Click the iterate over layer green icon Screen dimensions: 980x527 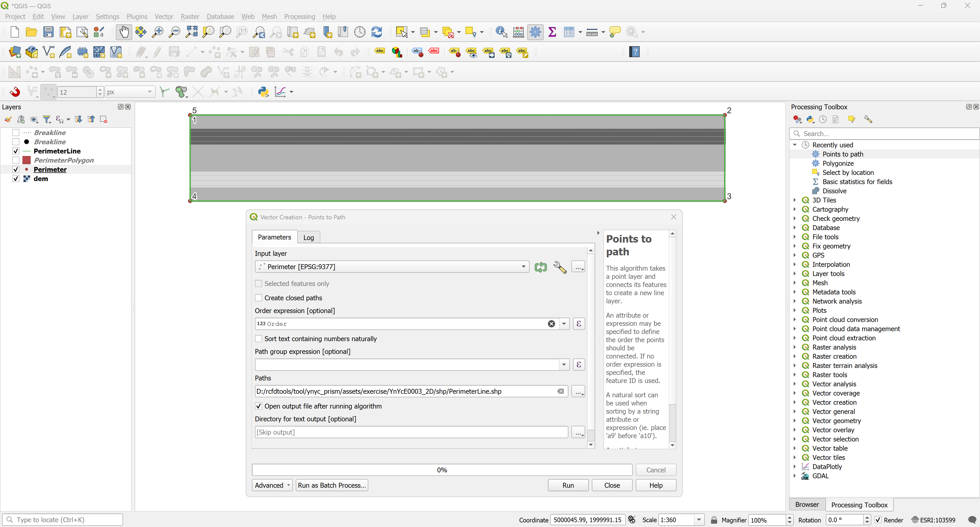[541, 267]
